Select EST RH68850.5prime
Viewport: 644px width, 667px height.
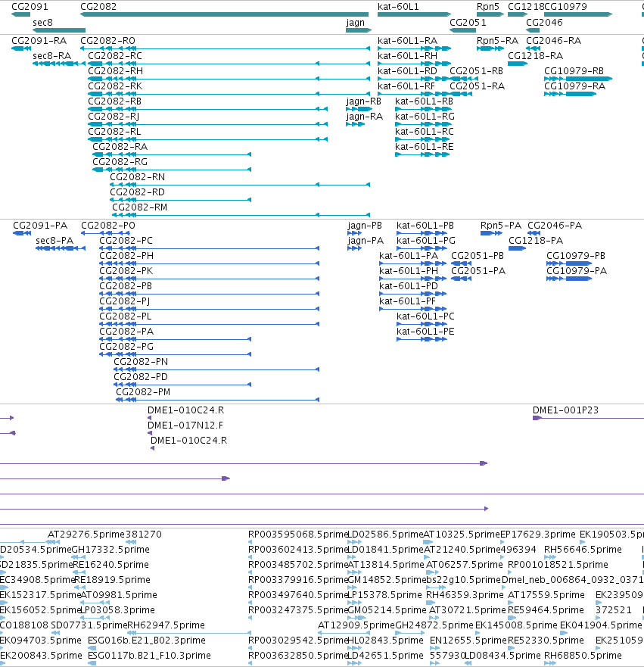coord(583,656)
